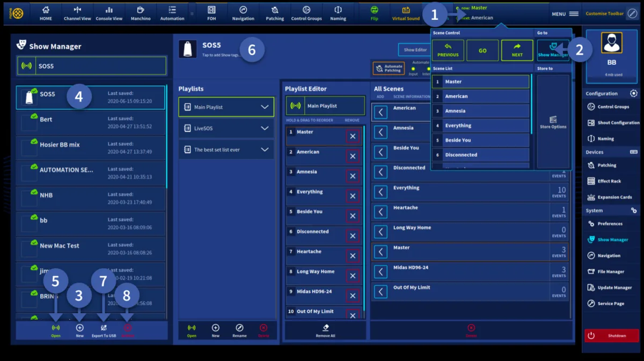644x361 pixels.
Task: Tap to add Show tags field
Action: click(x=221, y=55)
